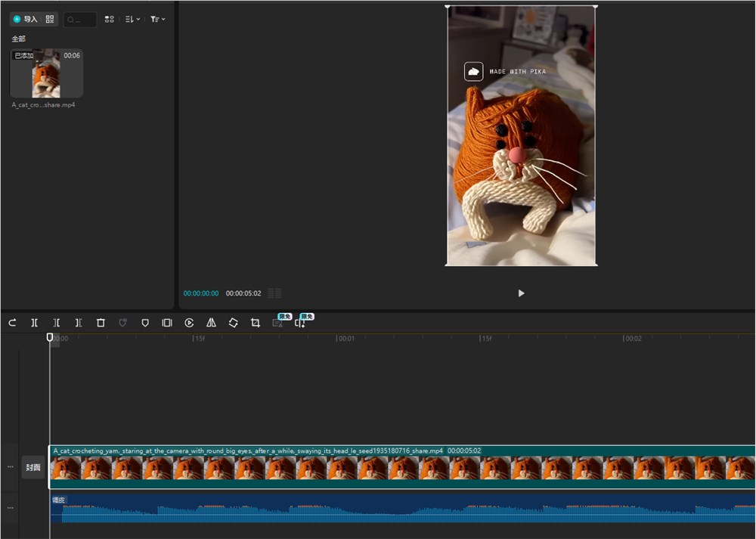756x539 pixels.
Task: Click the marker shield icon
Action: [145, 323]
